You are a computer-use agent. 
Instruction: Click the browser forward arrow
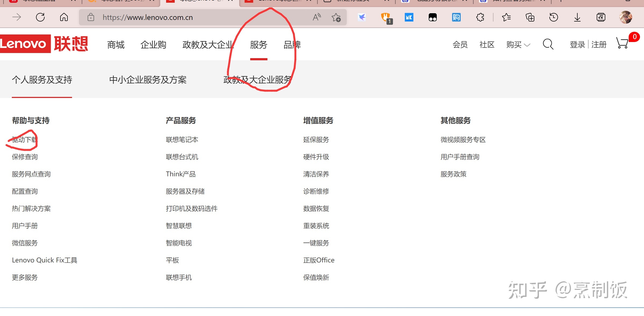click(17, 17)
